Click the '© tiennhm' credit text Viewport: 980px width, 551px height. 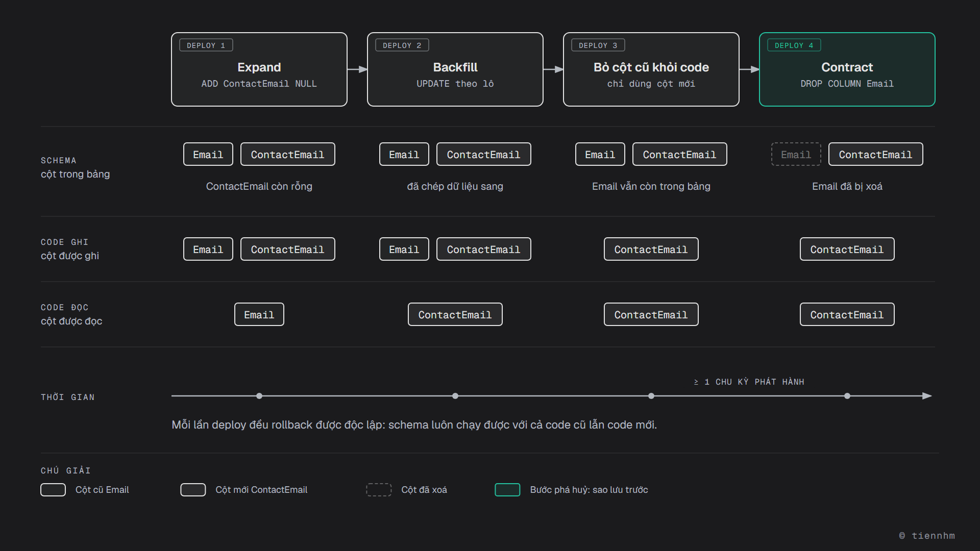pos(927,536)
